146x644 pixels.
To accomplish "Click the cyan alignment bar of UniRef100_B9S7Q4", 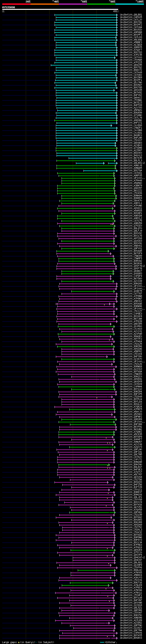I will (x=100, y=170).
